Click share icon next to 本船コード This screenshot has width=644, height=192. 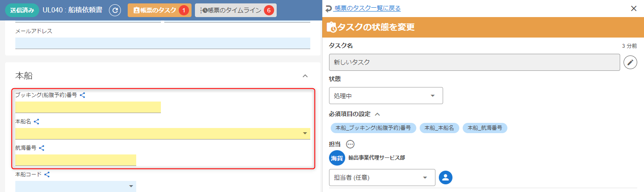tap(47, 175)
